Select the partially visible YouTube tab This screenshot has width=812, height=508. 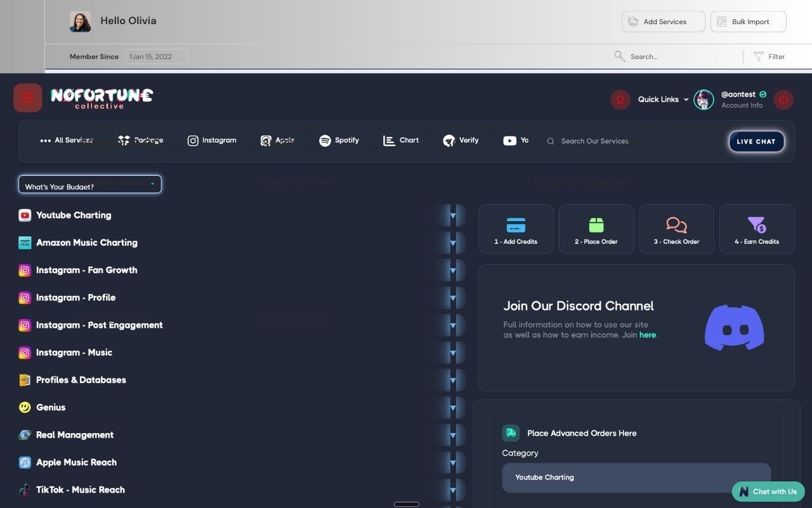click(516, 140)
